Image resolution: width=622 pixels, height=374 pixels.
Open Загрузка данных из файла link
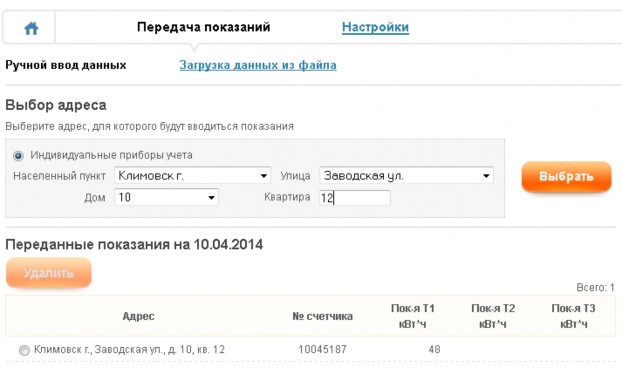258,65
